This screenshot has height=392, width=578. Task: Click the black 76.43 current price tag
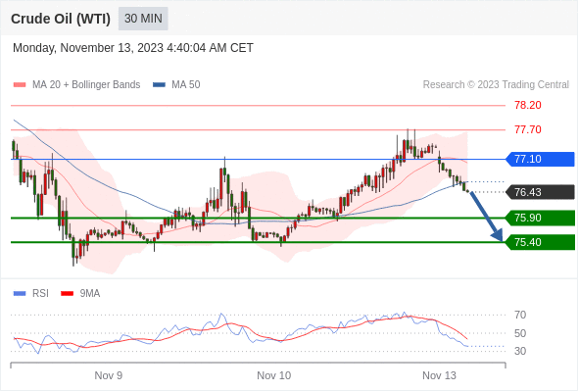click(x=540, y=192)
